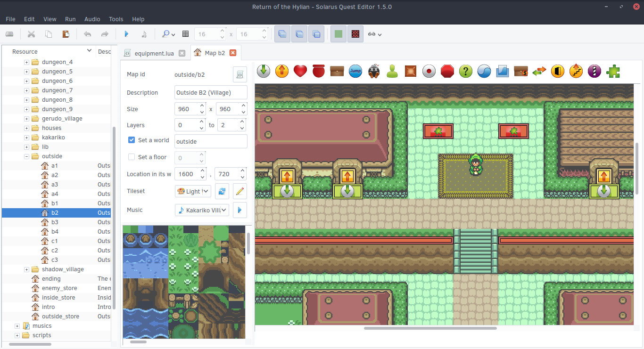
Task: Toggle show traversables green square button
Action: click(339, 34)
